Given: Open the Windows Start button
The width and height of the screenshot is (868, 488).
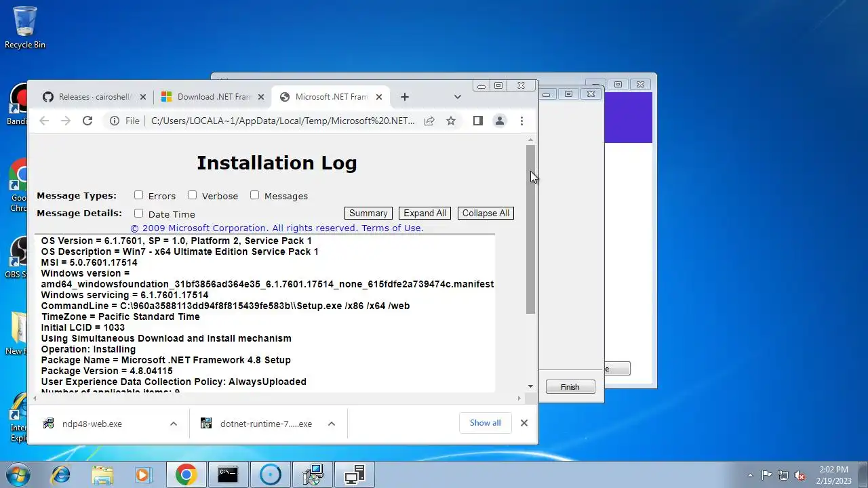Looking at the screenshot, I should (16, 474).
